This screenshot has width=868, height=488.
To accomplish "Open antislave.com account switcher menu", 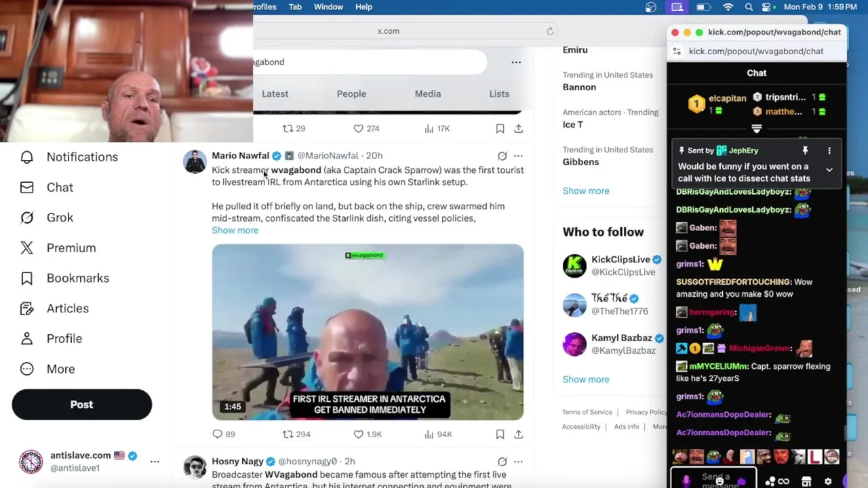I will coord(155,462).
